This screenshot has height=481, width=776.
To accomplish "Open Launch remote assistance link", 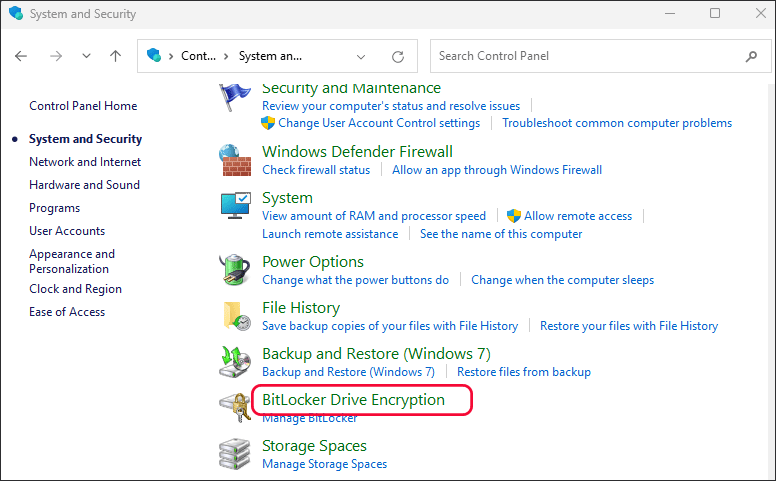I will pyautogui.click(x=330, y=234).
